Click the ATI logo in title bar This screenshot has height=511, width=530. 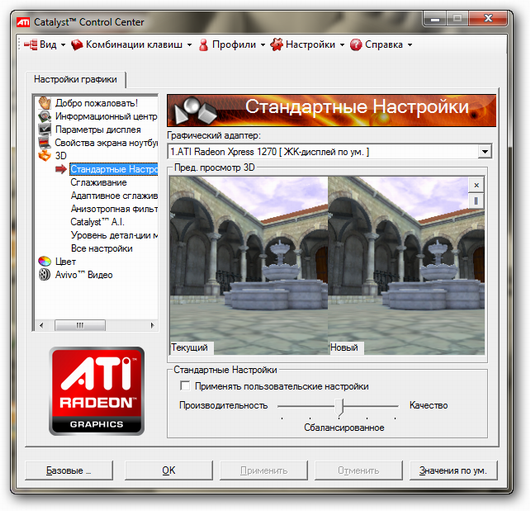coord(23,22)
